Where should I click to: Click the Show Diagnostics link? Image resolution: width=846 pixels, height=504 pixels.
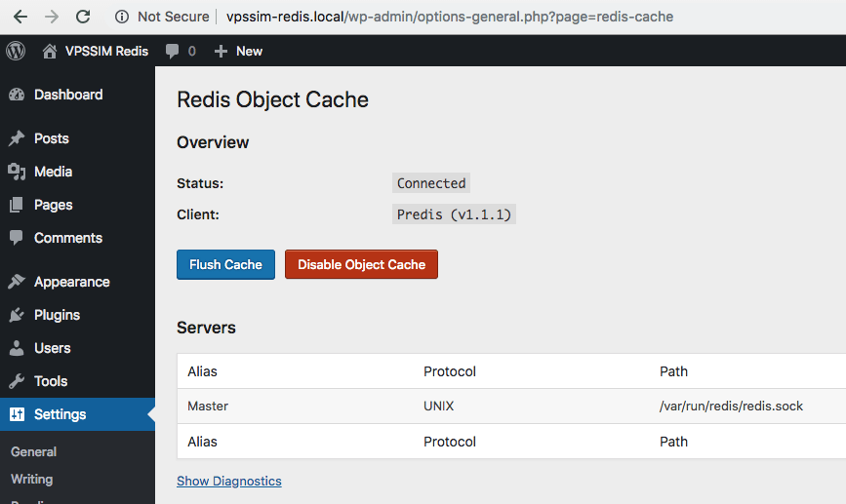[229, 481]
